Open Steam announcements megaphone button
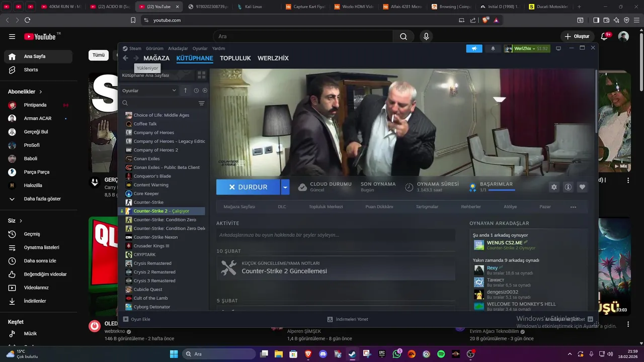 click(474, 48)
